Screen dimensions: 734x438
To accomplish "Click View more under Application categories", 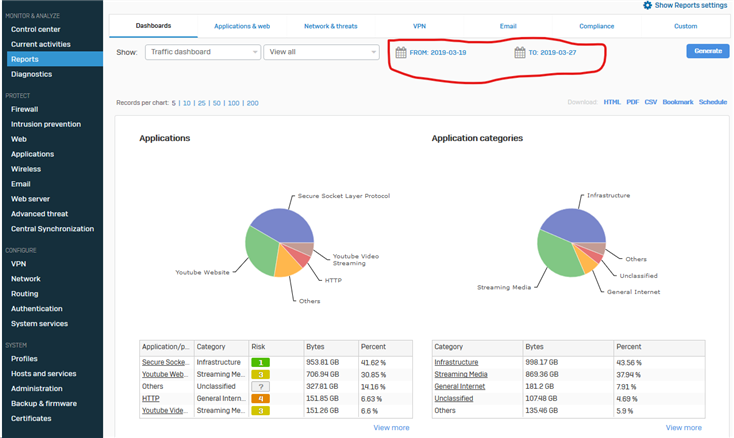I will point(683,427).
